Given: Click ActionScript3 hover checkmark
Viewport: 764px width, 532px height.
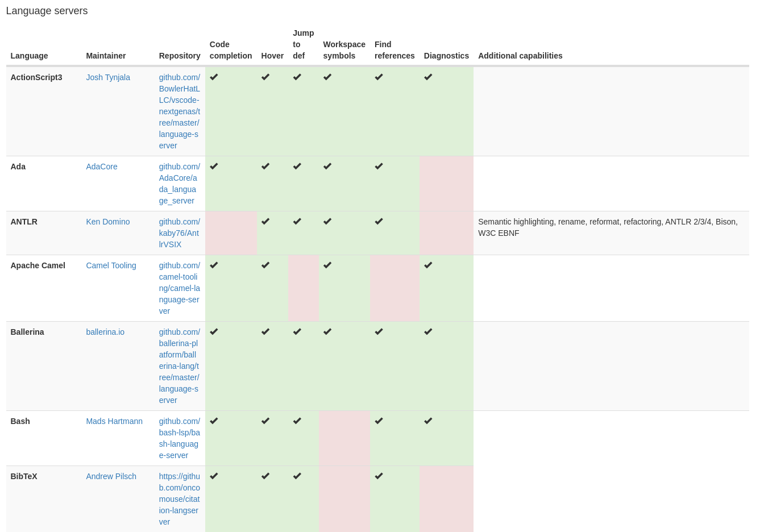Looking at the screenshot, I should click(265, 77).
